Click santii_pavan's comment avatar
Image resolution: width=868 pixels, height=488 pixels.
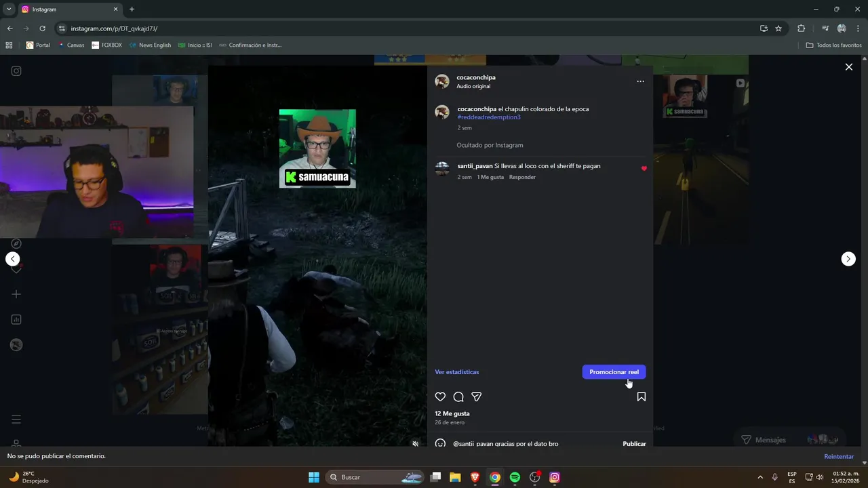pyautogui.click(x=442, y=169)
